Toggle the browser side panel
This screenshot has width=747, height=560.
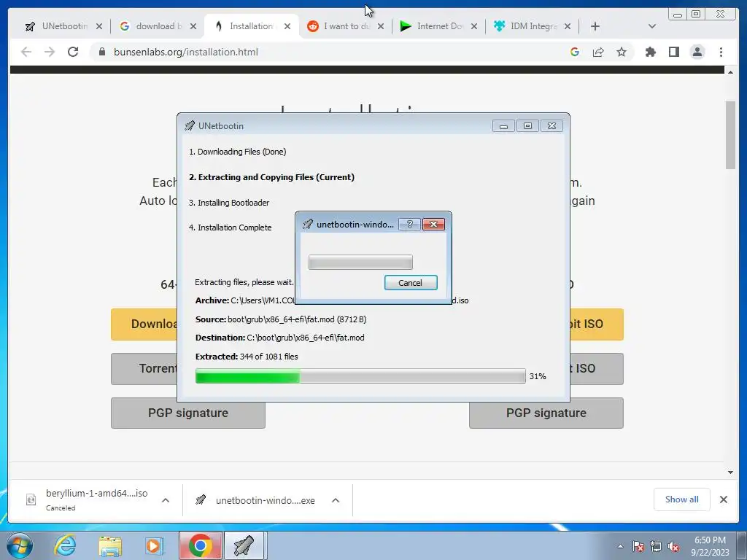coord(673,52)
